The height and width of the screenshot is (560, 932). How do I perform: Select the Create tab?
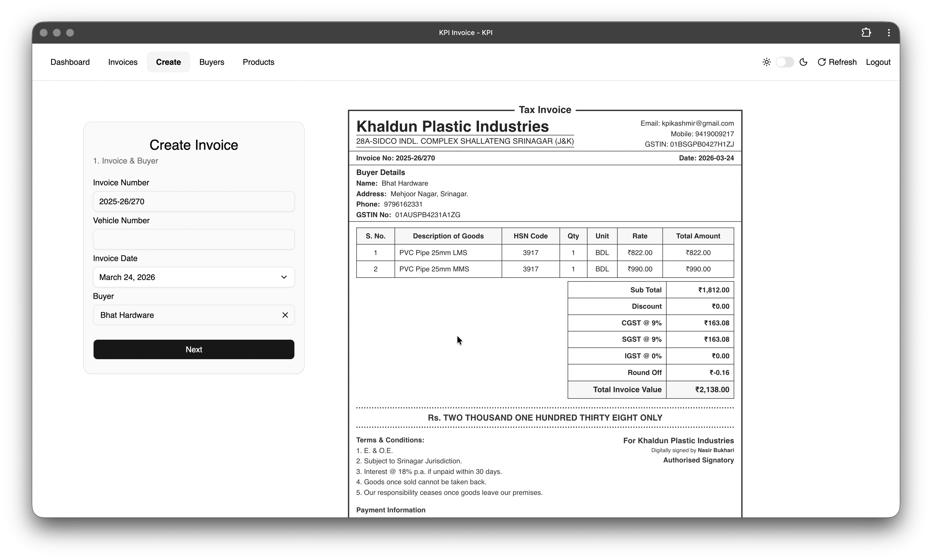[x=168, y=62]
